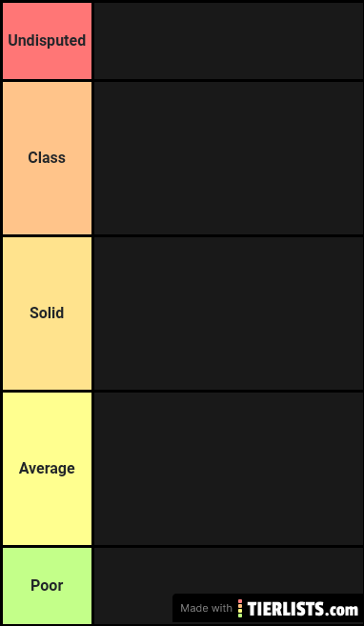Open the TIERLISTS wordmark link

[286, 609]
